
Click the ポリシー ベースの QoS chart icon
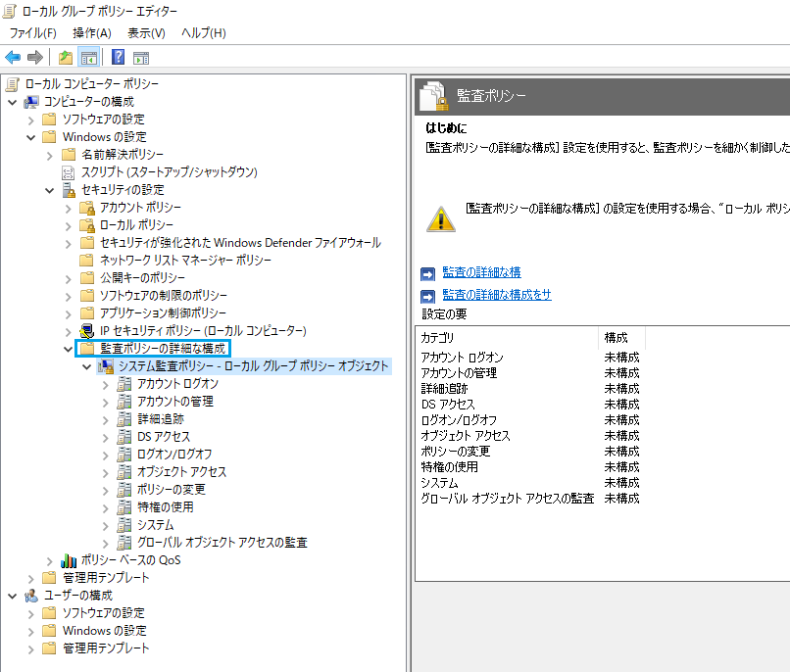(x=69, y=560)
